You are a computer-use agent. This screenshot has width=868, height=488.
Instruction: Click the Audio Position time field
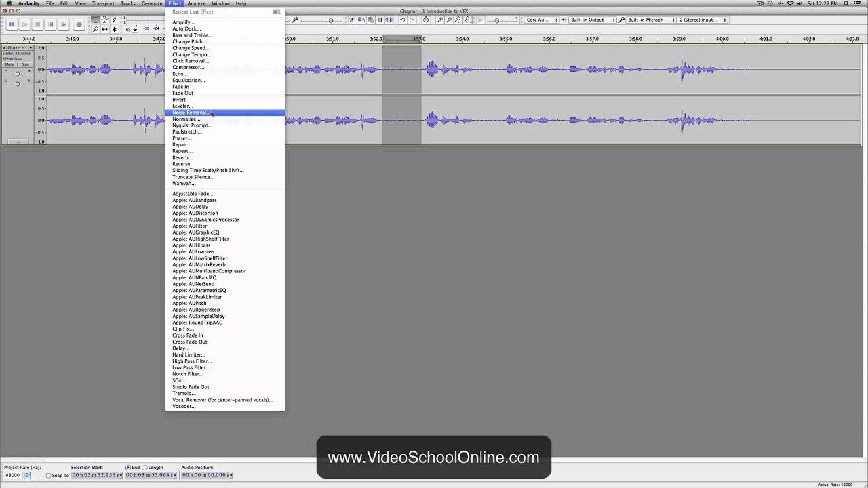point(207,475)
